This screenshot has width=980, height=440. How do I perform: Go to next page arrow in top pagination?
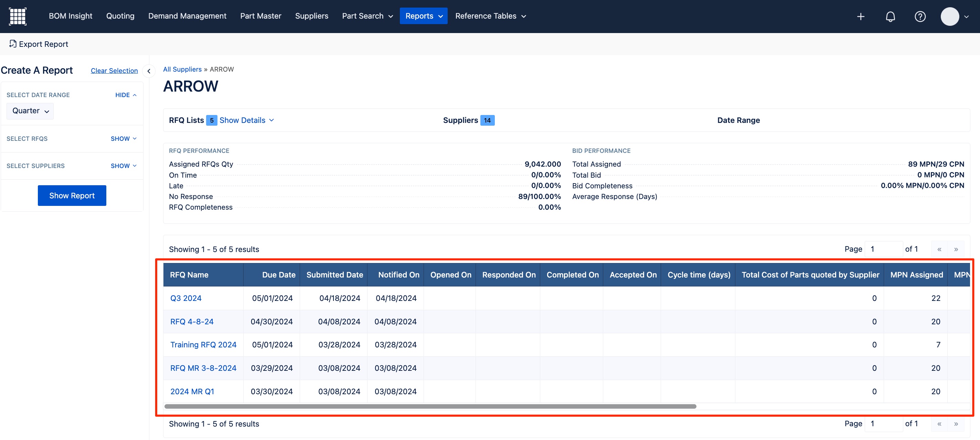(x=956, y=249)
